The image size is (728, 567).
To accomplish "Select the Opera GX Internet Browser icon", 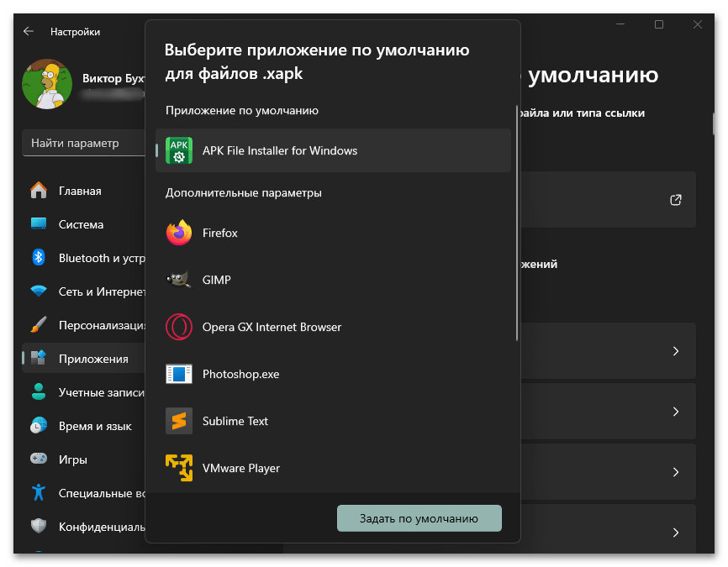I will pyautogui.click(x=179, y=327).
